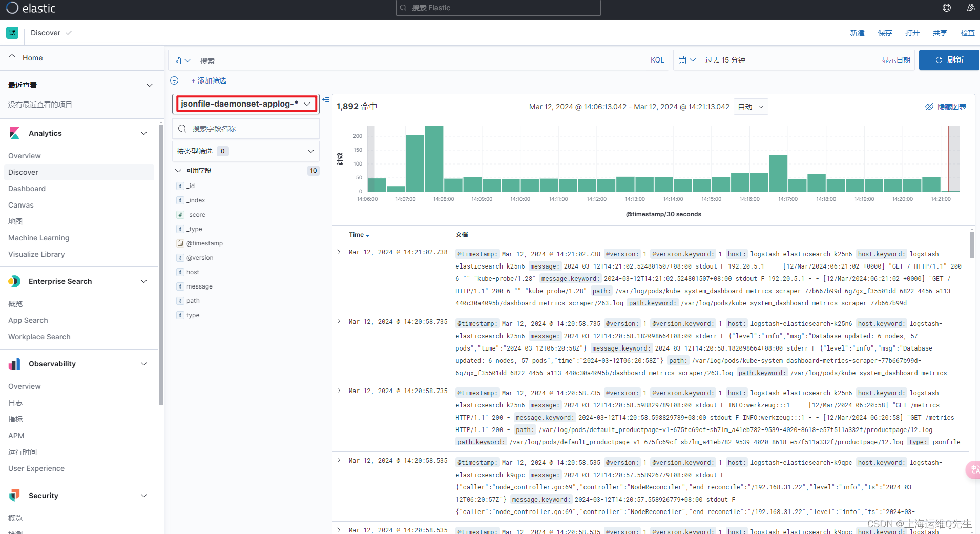Collapse the Enterprise Search nav group
The width and height of the screenshot is (980, 534).
pyautogui.click(x=144, y=281)
